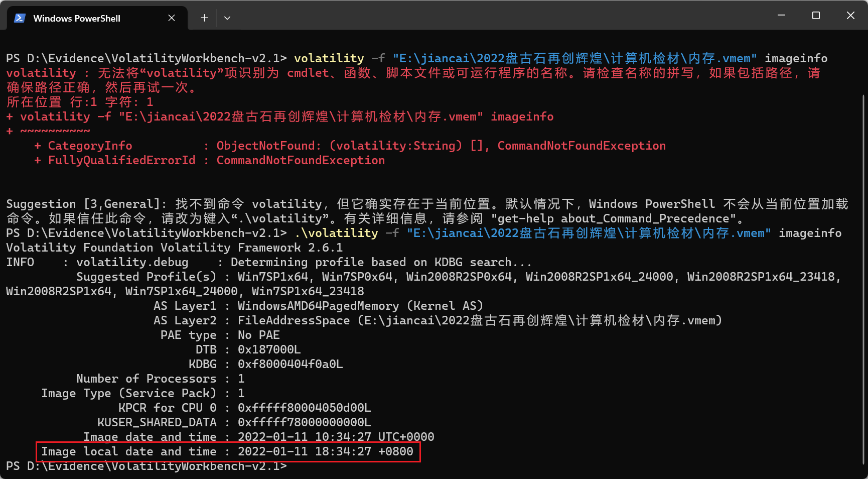Screen dimensions: 868x479
Task: Close the Windows PowerShell tab
Action: point(172,18)
